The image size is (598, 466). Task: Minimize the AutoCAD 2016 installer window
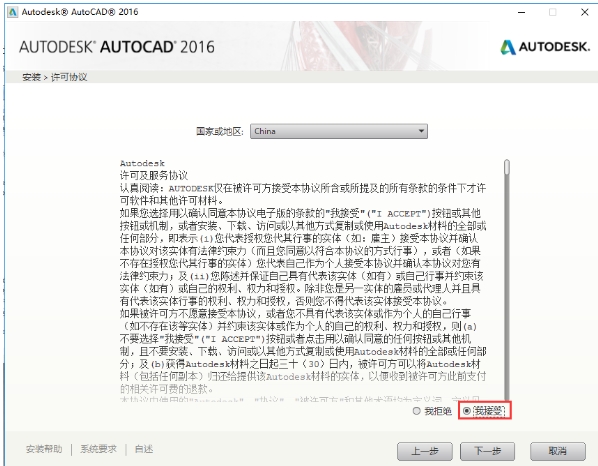tap(521, 12)
